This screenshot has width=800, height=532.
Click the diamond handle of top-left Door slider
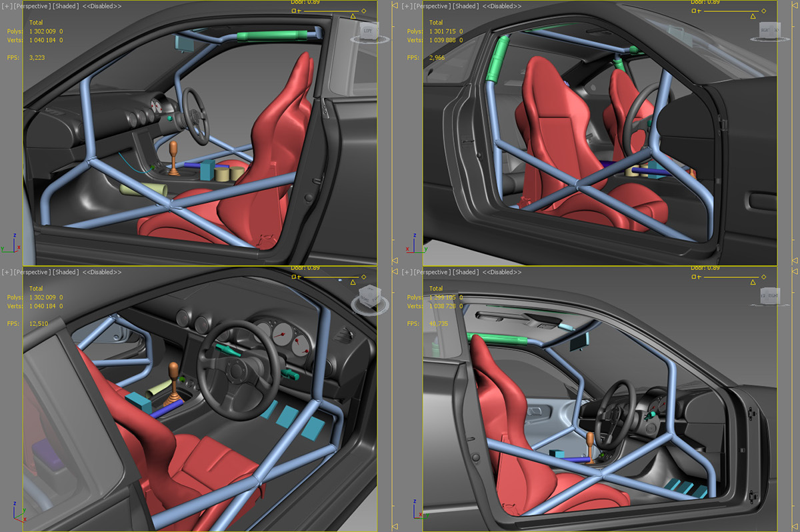pos(363,11)
